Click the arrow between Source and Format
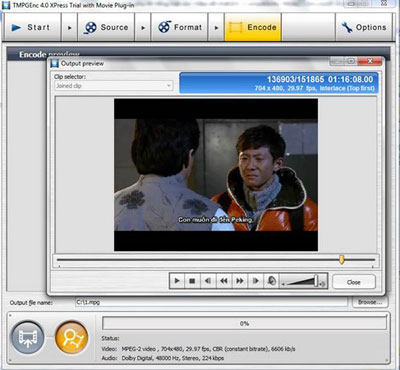400x370 pixels. (x=143, y=28)
